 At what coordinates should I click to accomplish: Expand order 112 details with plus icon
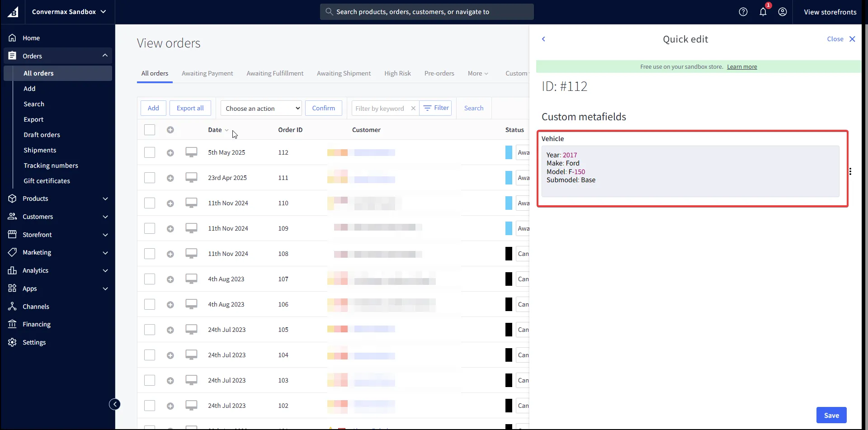170,153
